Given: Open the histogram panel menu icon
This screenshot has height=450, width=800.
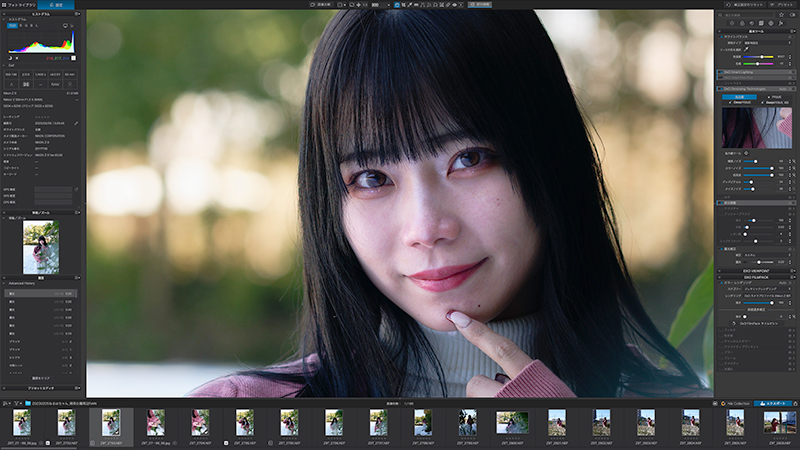Looking at the screenshot, I should pyautogui.click(x=78, y=14).
